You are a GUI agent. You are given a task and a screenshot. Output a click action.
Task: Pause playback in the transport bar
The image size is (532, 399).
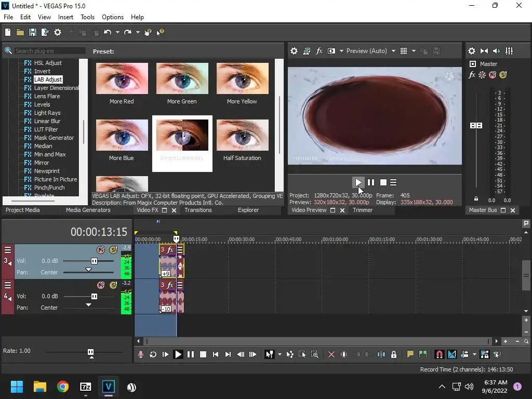[191, 354]
